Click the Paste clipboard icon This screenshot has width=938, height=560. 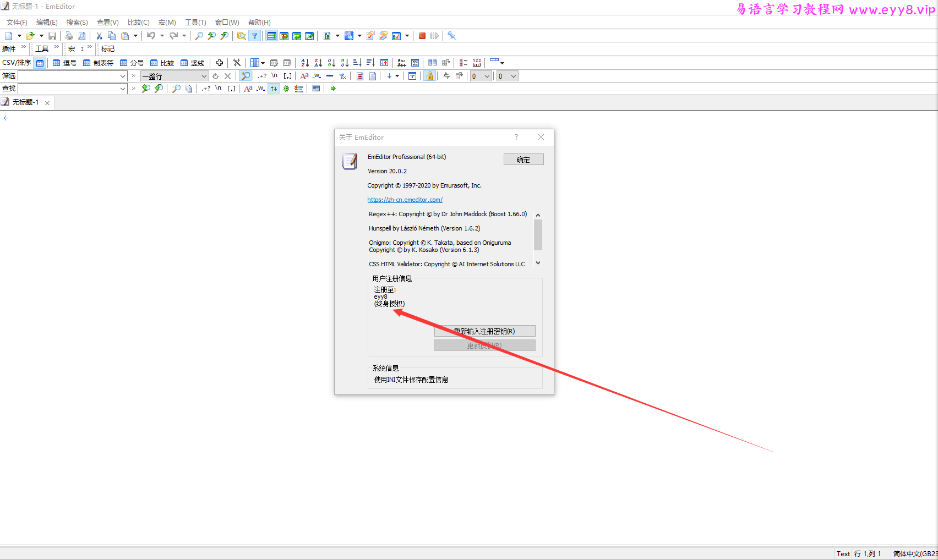[125, 36]
